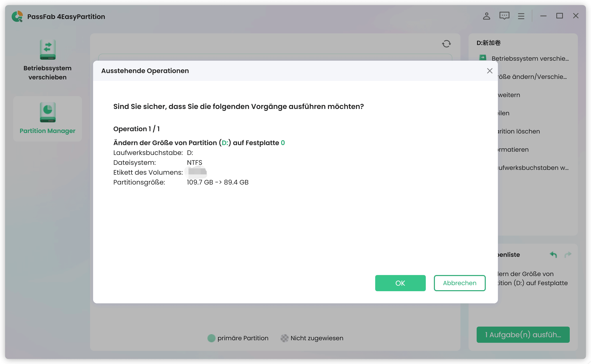The height and width of the screenshot is (364, 591).
Task: Cancel the operation via Abbrechen
Action: pyautogui.click(x=459, y=283)
